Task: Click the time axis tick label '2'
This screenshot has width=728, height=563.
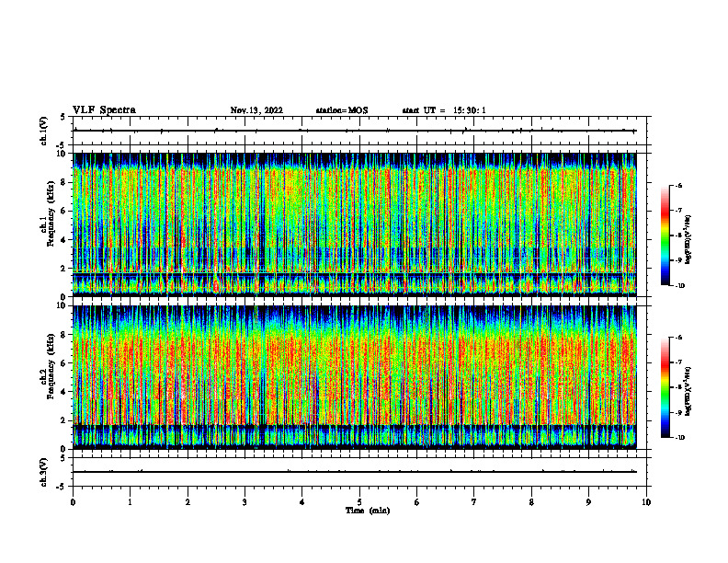Action: coord(188,502)
